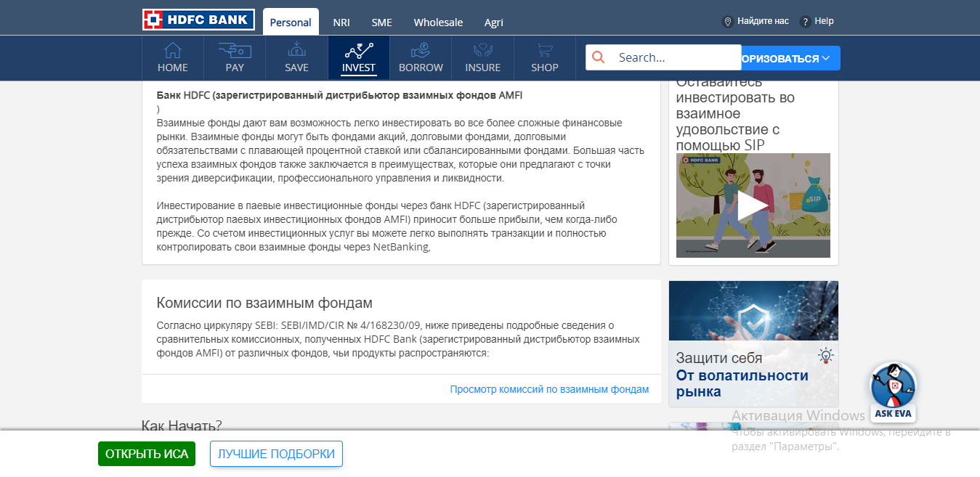The image size is (980, 477).
Task: Click the search magnifier icon
Action: pyautogui.click(x=599, y=57)
